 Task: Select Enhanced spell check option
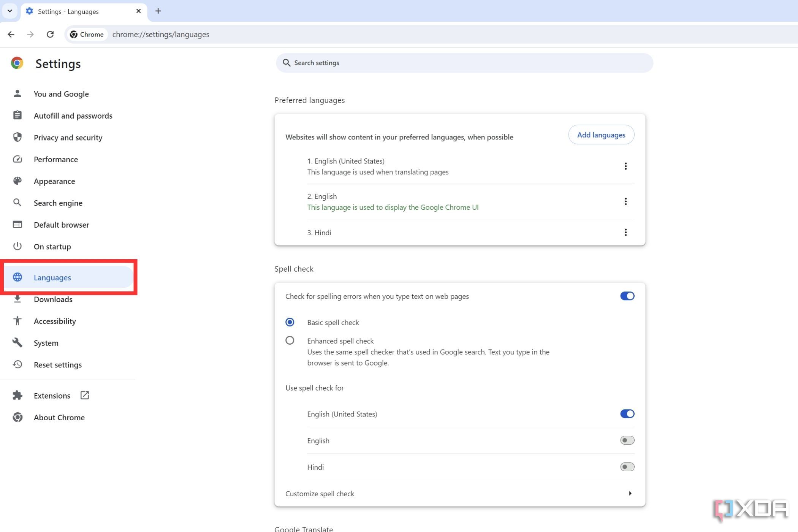pyautogui.click(x=290, y=340)
